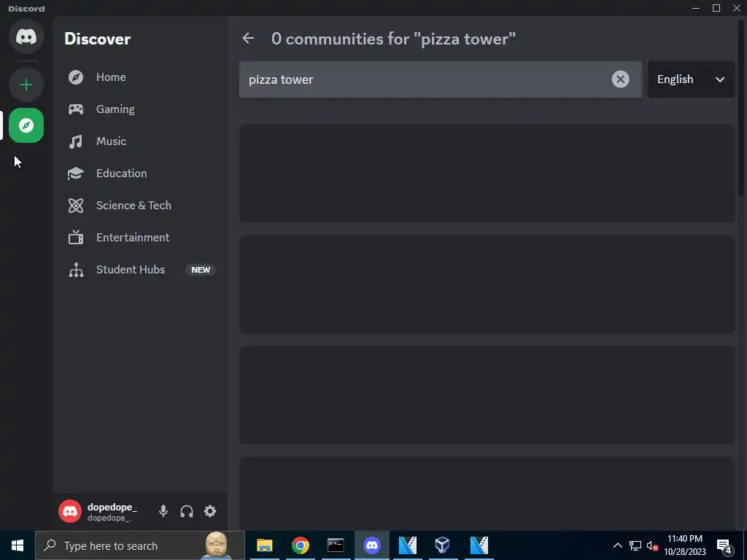
Task: Open the command prompt taskbar icon
Action: click(x=336, y=545)
